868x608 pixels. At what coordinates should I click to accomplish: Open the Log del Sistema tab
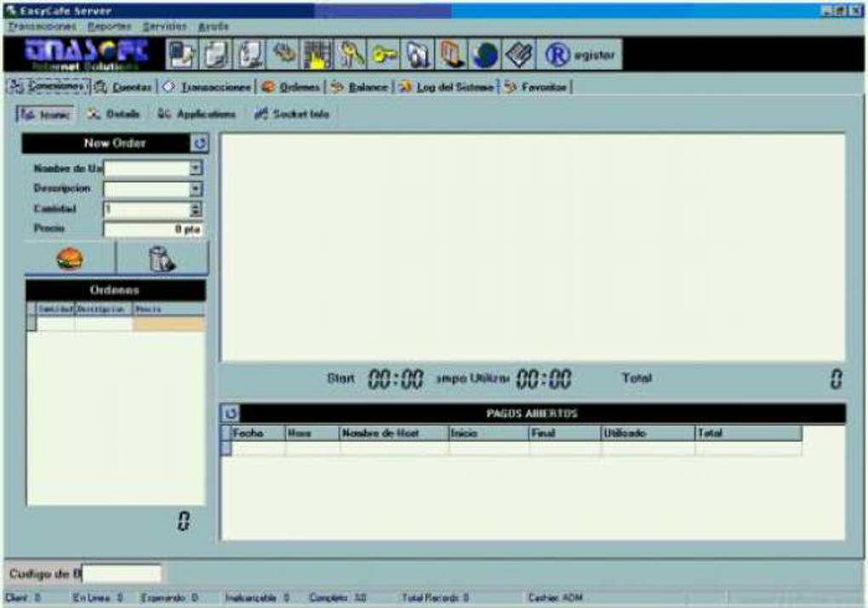pyautogui.click(x=447, y=87)
